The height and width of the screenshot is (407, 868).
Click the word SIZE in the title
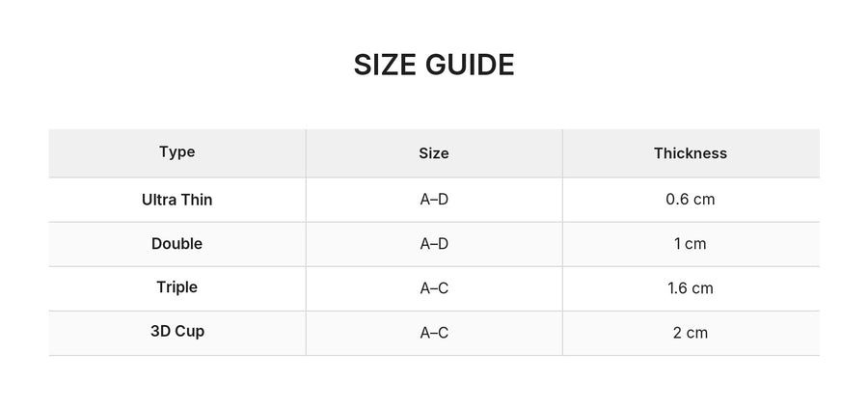pyautogui.click(x=385, y=65)
